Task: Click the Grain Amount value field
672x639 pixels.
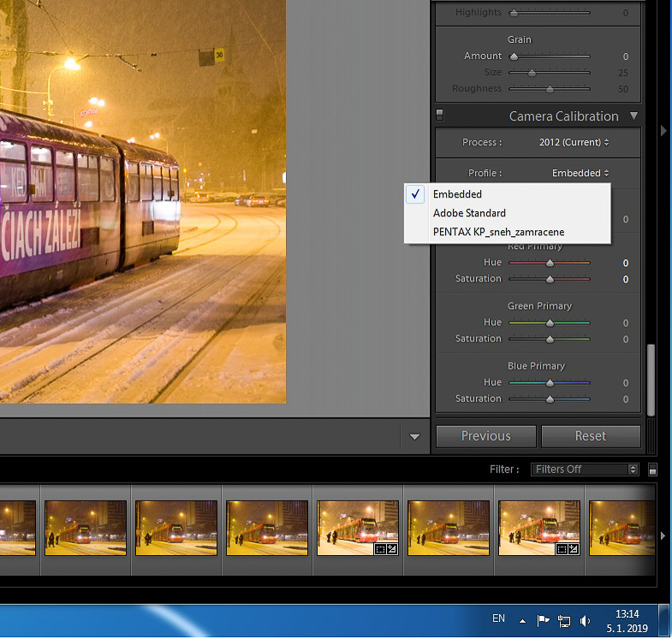Action: click(x=625, y=56)
